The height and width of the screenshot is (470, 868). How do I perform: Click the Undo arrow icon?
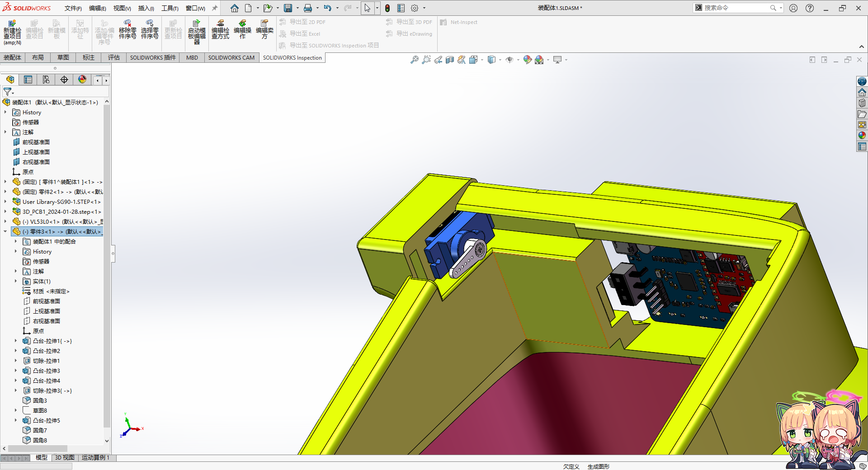pos(328,8)
